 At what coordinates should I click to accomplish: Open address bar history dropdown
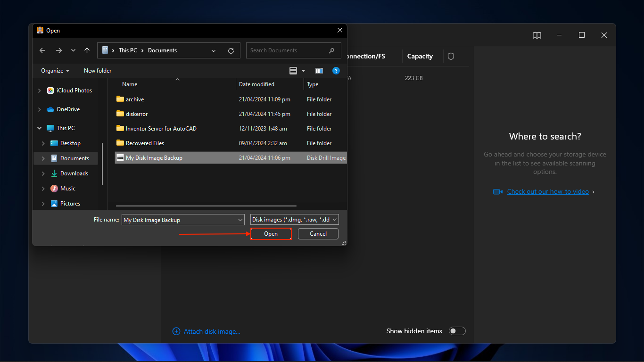[x=214, y=50]
